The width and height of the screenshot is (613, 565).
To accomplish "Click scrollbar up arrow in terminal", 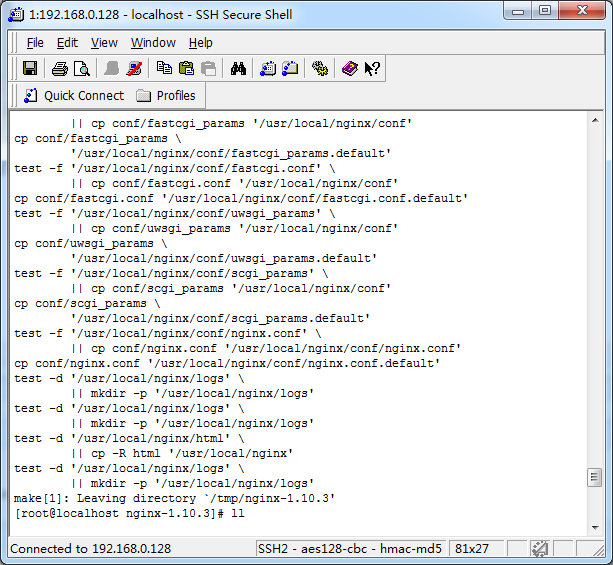I will (x=595, y=120).
